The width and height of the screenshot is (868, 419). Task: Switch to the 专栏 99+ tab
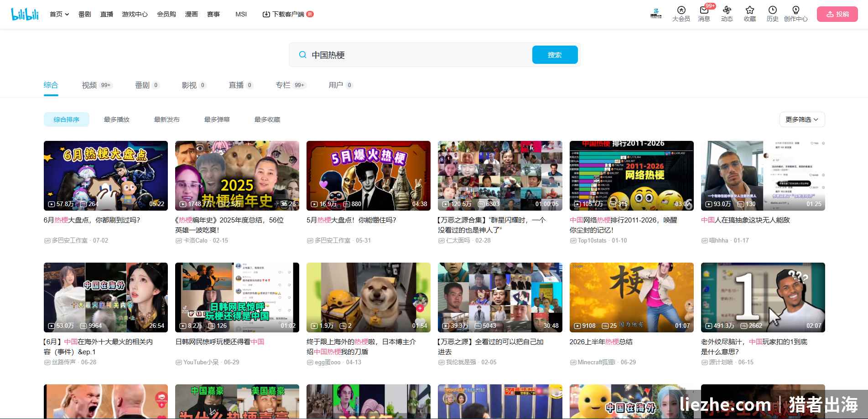tap(291, 85)
